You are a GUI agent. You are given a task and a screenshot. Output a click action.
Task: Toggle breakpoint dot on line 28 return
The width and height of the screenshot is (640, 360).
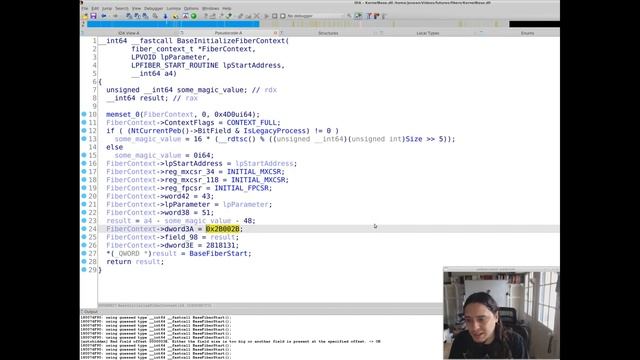pyautogui.click(x=84, y=261)
